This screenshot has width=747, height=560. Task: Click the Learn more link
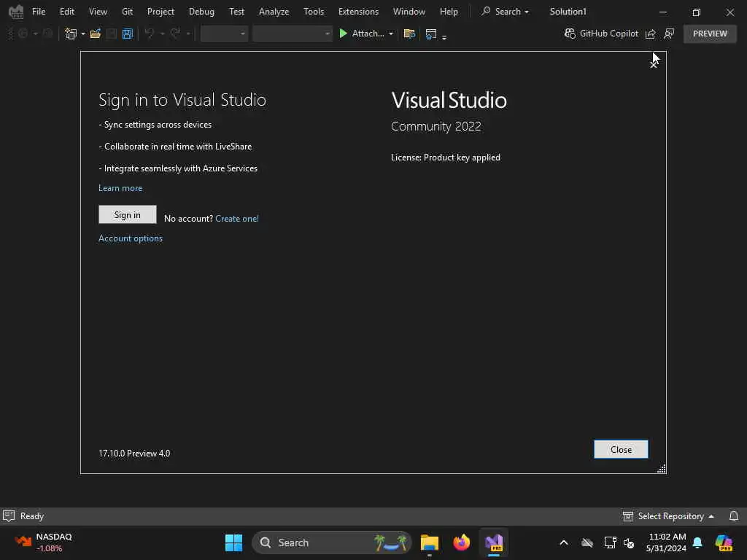coord(120,188)
